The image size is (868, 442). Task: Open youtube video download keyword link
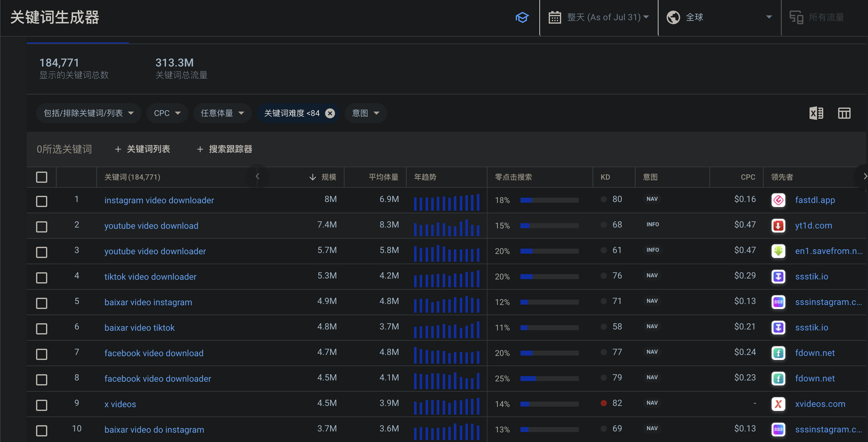pos(151,226)
